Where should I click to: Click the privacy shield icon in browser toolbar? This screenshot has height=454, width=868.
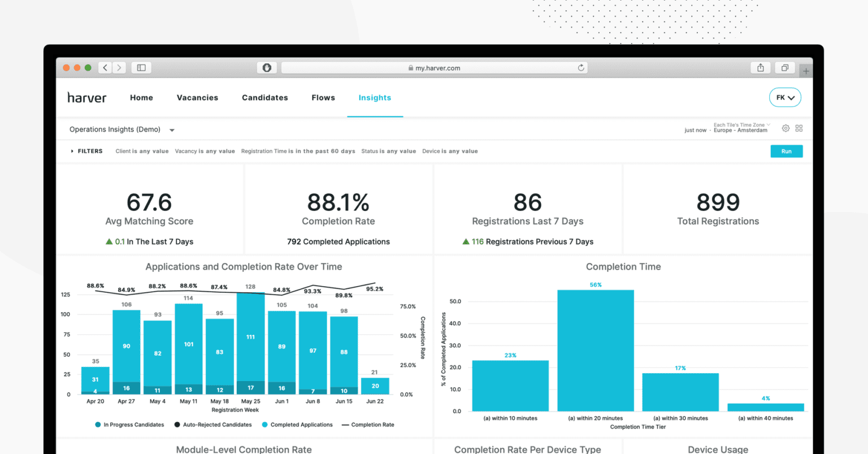coord(267,67)
